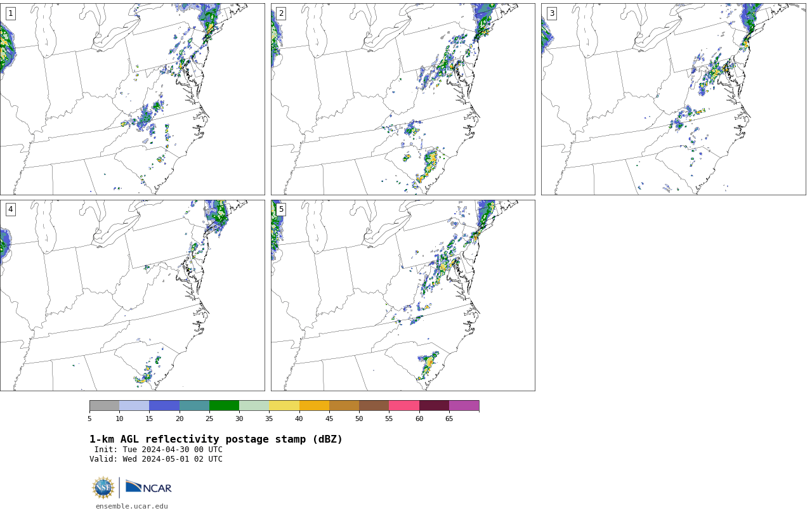Open ensemble member 2 reflectivity map
The width and height of the screenshot is (812, 513).
click(403, 99)
